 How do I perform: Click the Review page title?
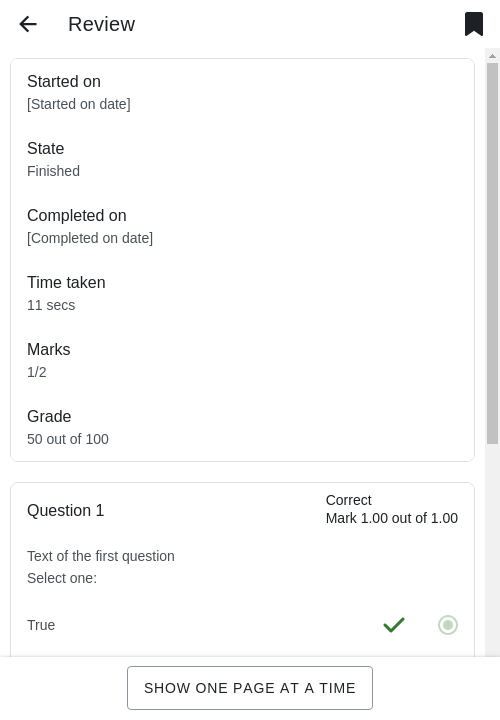click(101, 24)
